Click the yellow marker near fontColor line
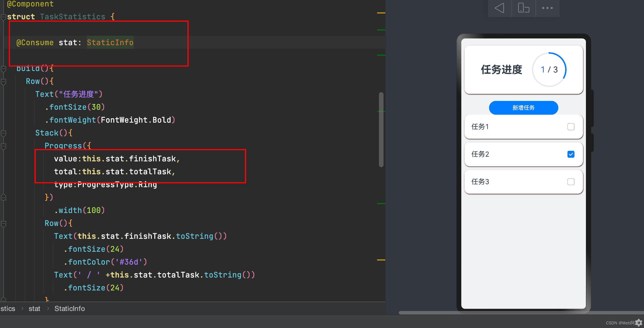Viewport: 644px width, 328px height. click(x=381, y=260)
